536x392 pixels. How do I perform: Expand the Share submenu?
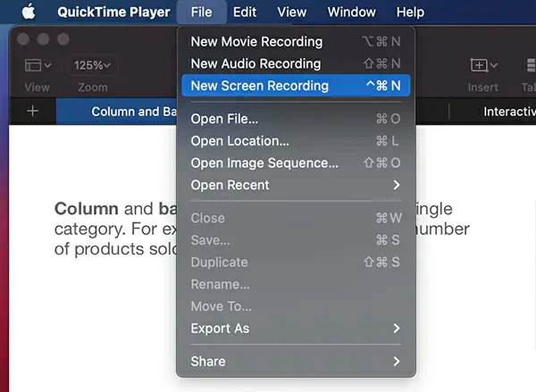pyautogui.click(x=295, y=361)
